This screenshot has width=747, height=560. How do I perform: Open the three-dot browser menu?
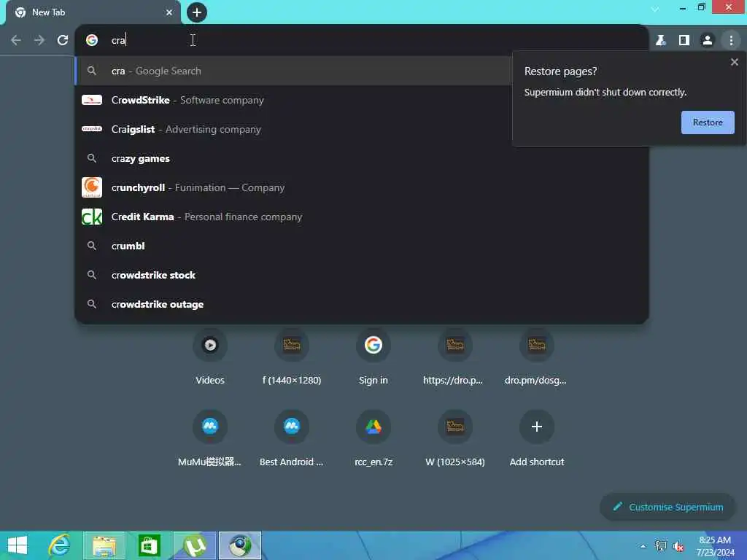point(731,40)
